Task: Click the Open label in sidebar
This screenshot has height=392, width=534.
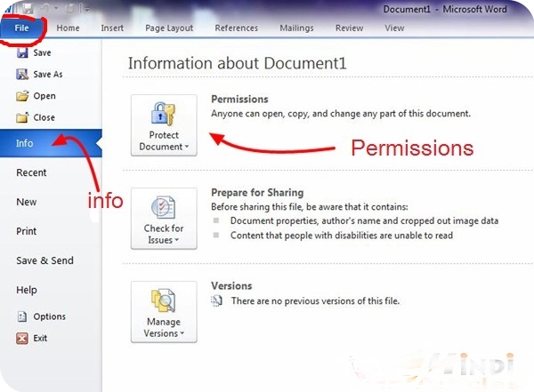Action: point(44,96)
